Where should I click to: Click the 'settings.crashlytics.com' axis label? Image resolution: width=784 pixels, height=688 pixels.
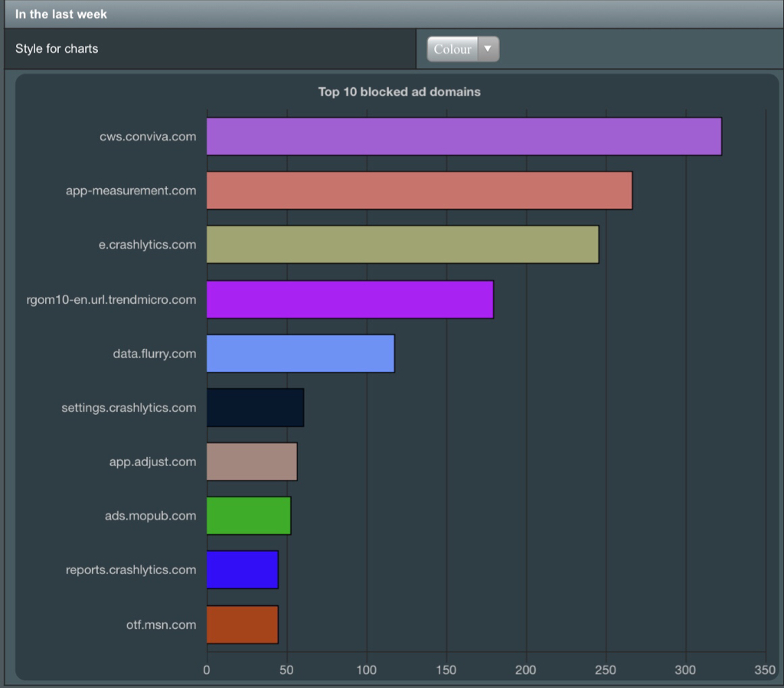129,408
